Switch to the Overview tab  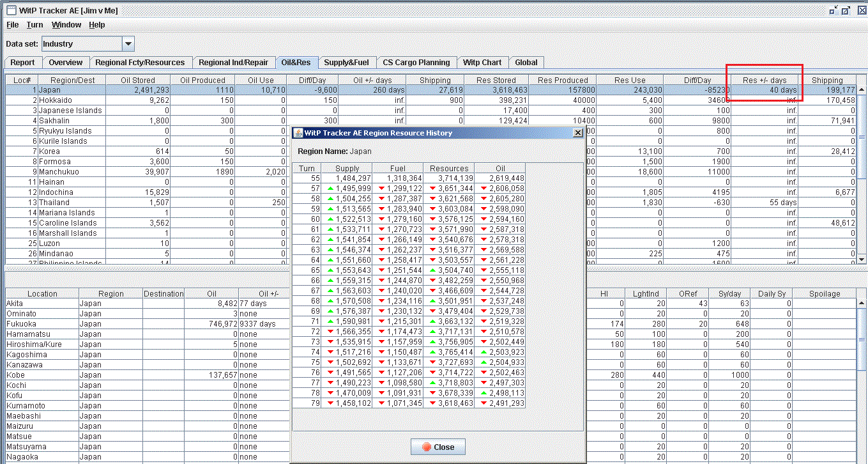(66, 63)
